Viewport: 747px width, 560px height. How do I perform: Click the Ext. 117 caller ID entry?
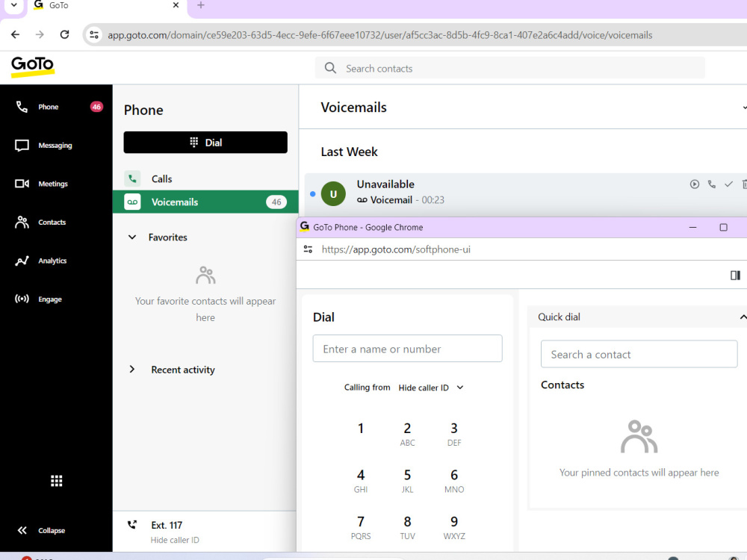point(205,532)
